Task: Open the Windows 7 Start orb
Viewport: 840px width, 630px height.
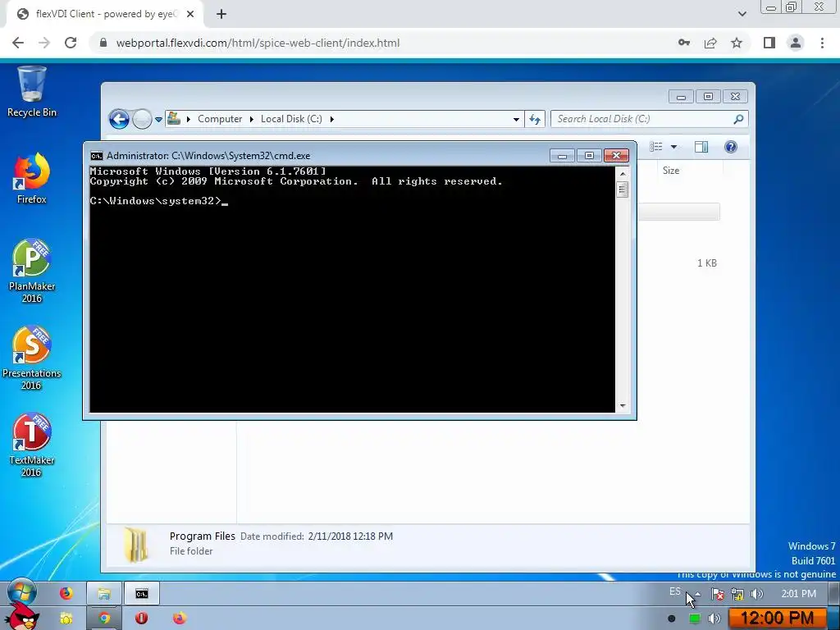Action: (21, 592)
